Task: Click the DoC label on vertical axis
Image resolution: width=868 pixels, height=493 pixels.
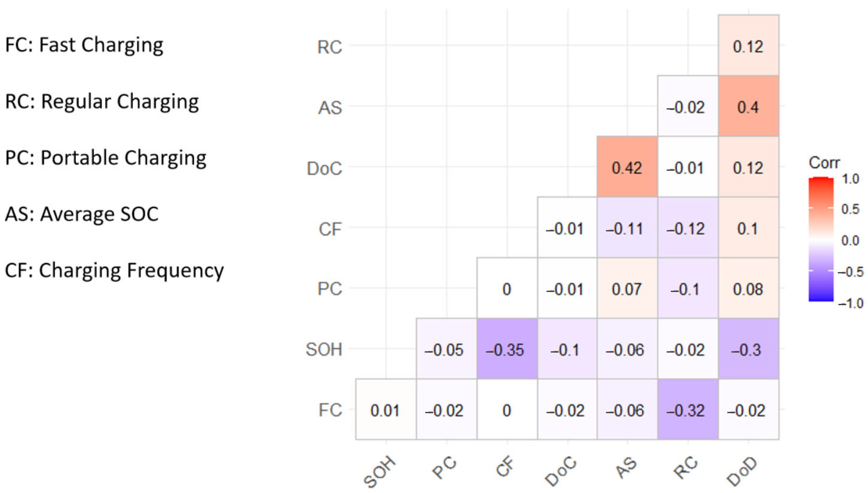Action: (324, 168)
